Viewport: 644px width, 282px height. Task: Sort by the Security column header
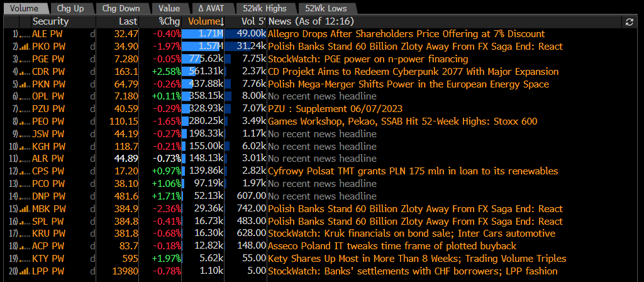50,21
